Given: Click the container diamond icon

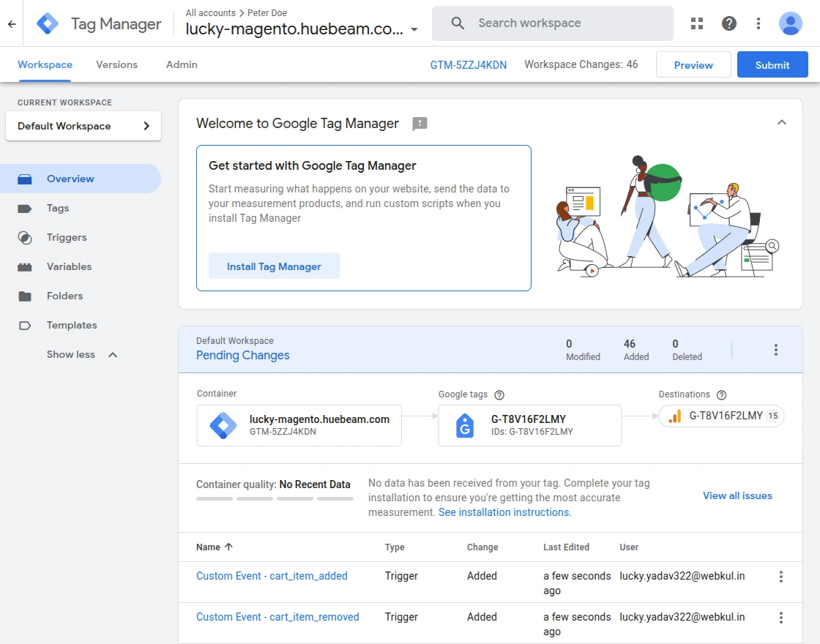Looking at the screenshot, I should tap(223, 425).
